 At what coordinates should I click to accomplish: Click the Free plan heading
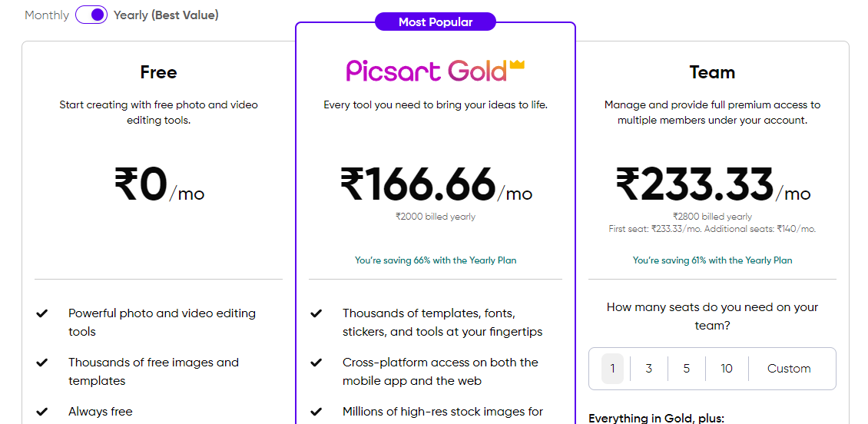(158, 72)
